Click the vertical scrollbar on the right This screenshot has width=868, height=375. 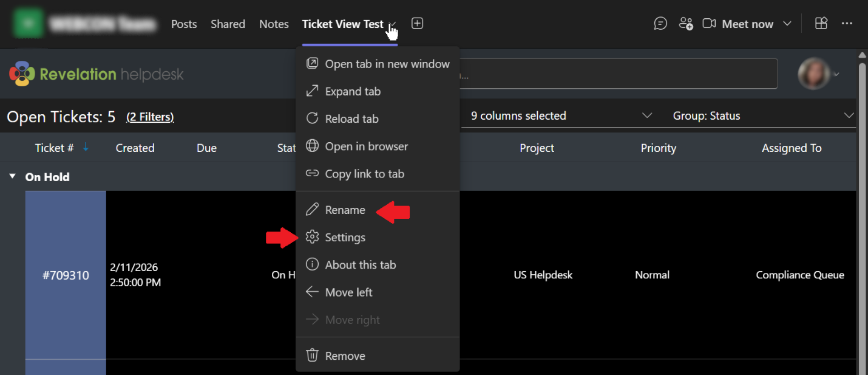862,213
